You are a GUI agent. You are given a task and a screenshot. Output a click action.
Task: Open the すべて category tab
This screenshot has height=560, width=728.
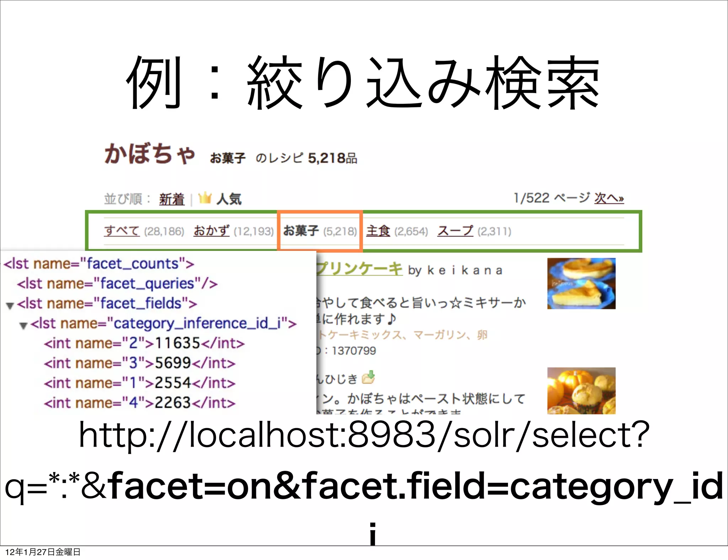point(122,231)
